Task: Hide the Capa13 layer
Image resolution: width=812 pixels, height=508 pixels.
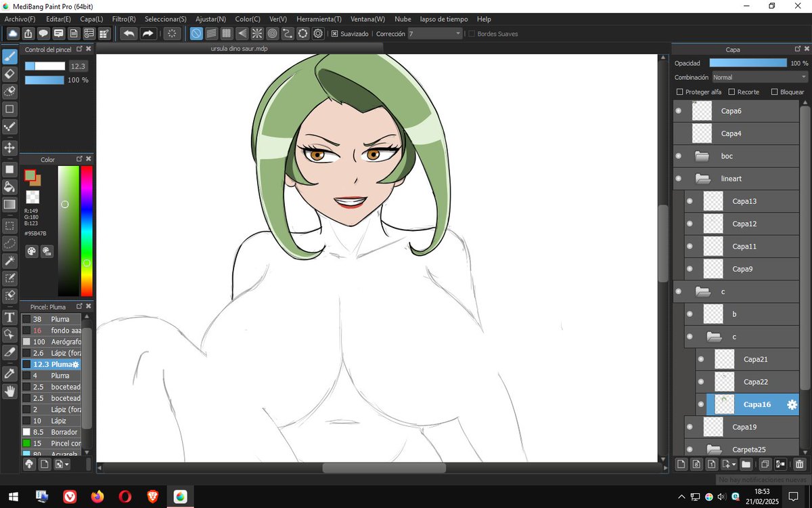Action: click(690, 201)
